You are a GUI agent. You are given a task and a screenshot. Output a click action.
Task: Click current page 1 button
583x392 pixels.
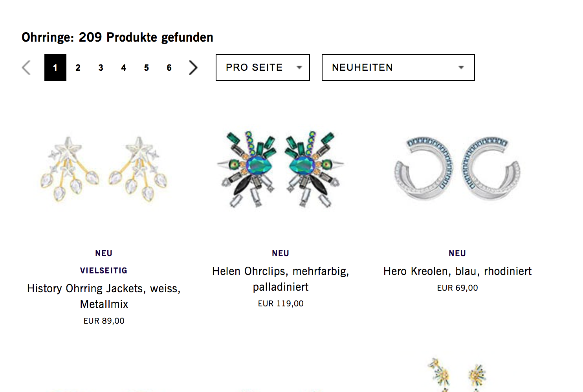(x=55, y=68)
